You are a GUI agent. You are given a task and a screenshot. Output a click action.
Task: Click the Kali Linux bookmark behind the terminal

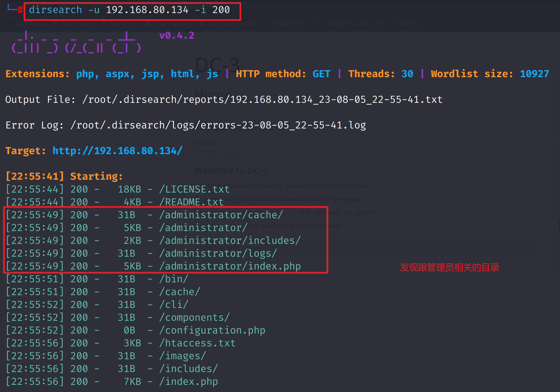coord(28,23)
